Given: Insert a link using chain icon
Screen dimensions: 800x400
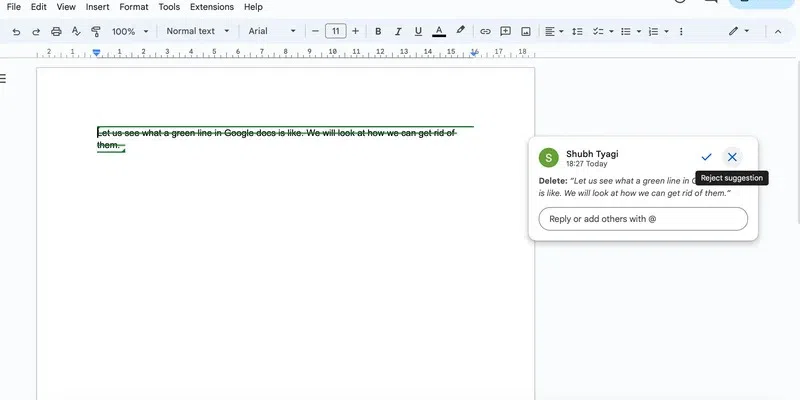Looking at the screenshot, I should (485, 32).
